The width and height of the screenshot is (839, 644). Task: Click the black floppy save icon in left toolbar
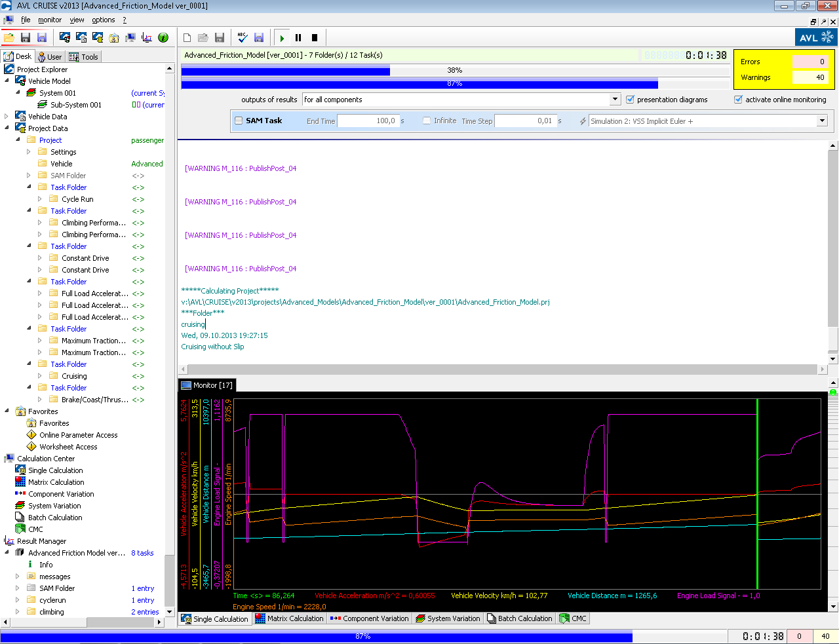(x=26, y=38)
